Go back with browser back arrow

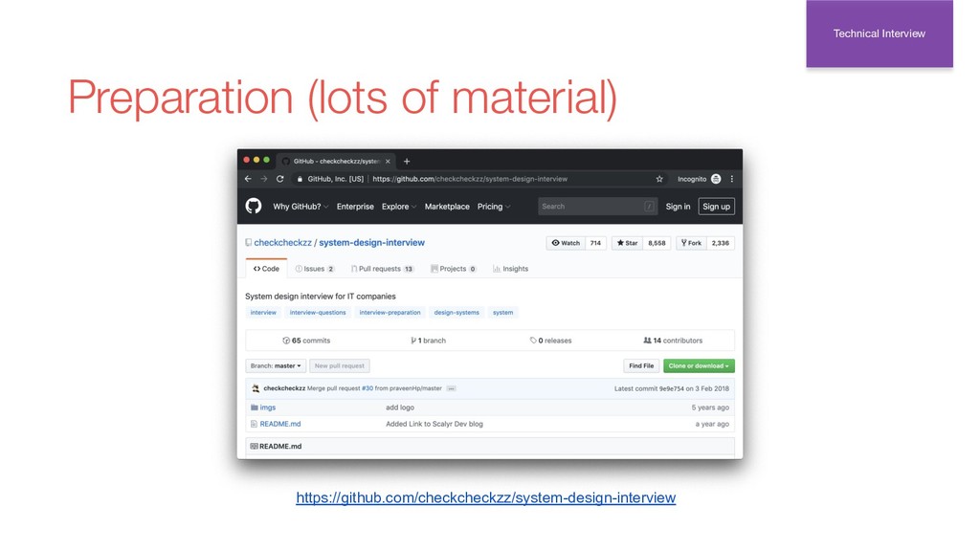[248, 179]
